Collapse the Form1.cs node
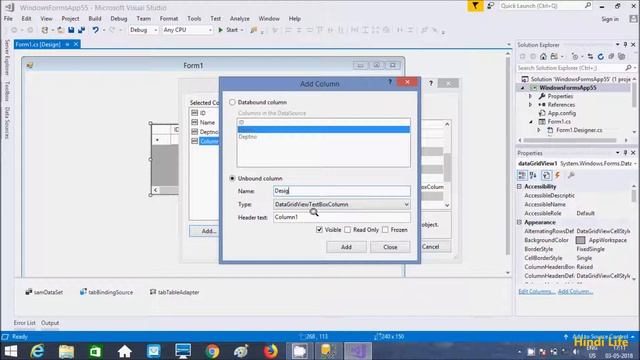This screenshot has height=360, width=640. click(531, 122)
